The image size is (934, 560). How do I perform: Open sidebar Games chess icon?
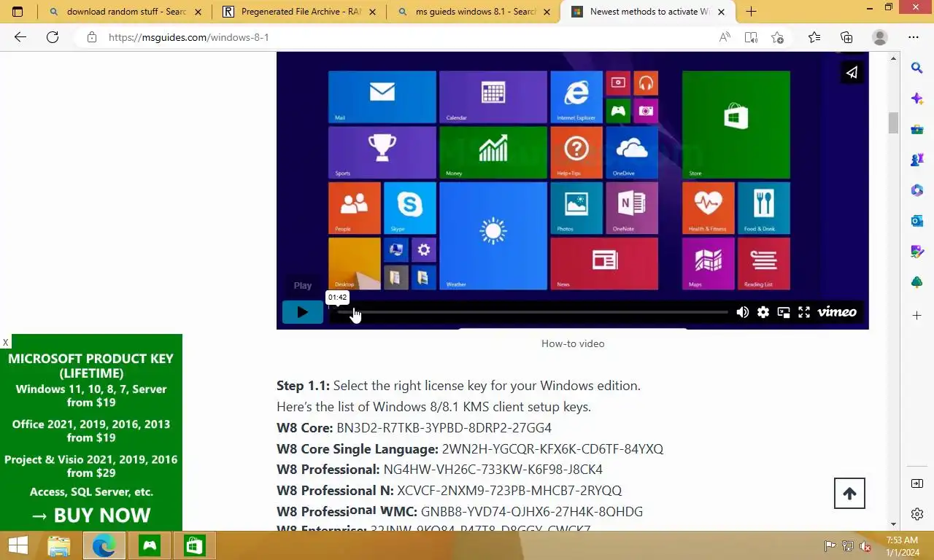pos(917,160)
